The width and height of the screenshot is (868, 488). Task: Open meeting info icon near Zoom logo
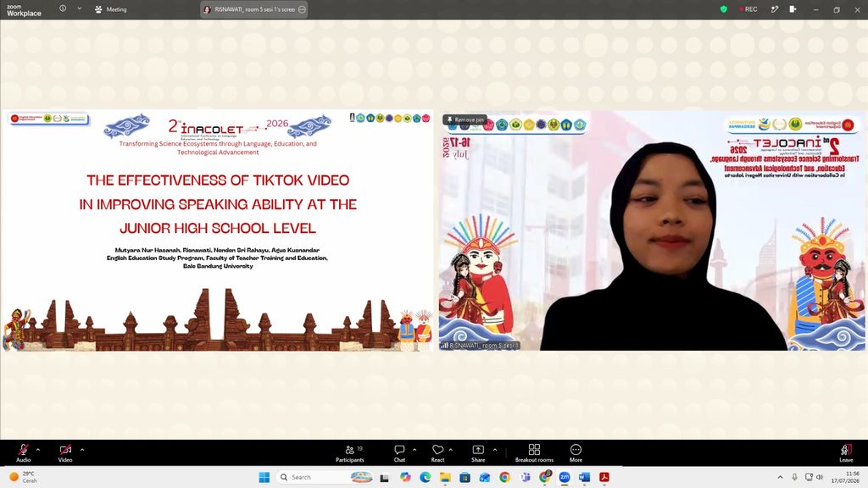coord(63,8)
